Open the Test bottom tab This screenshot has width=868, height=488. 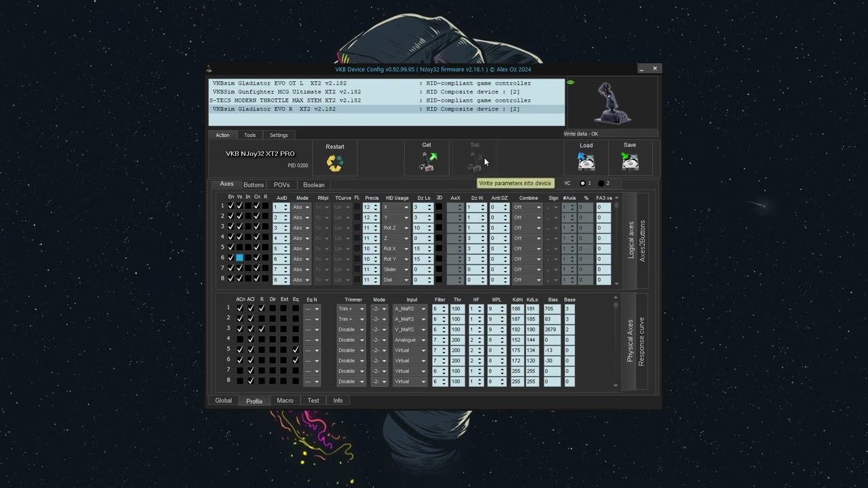(x=313, y=401)
